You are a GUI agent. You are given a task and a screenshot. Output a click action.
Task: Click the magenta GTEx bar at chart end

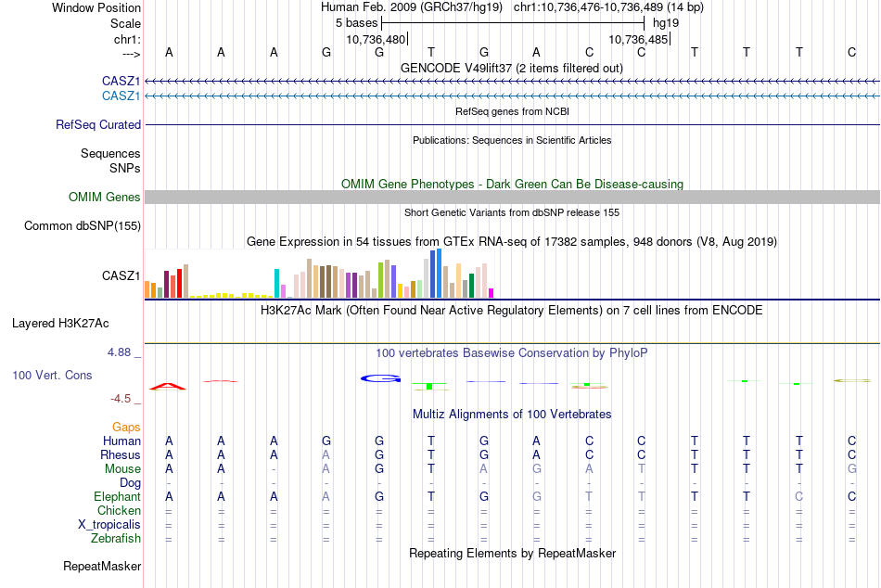pos(492,293)
